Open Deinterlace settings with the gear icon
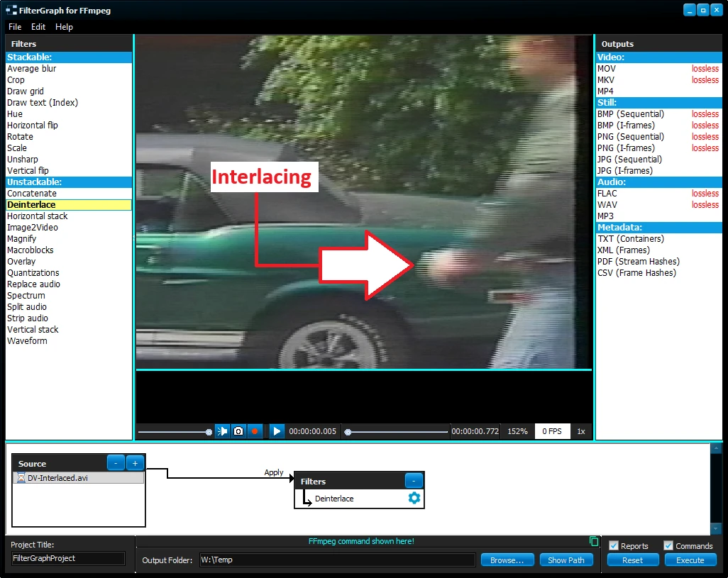Screen dimensions: 728x578 point(414,498)
